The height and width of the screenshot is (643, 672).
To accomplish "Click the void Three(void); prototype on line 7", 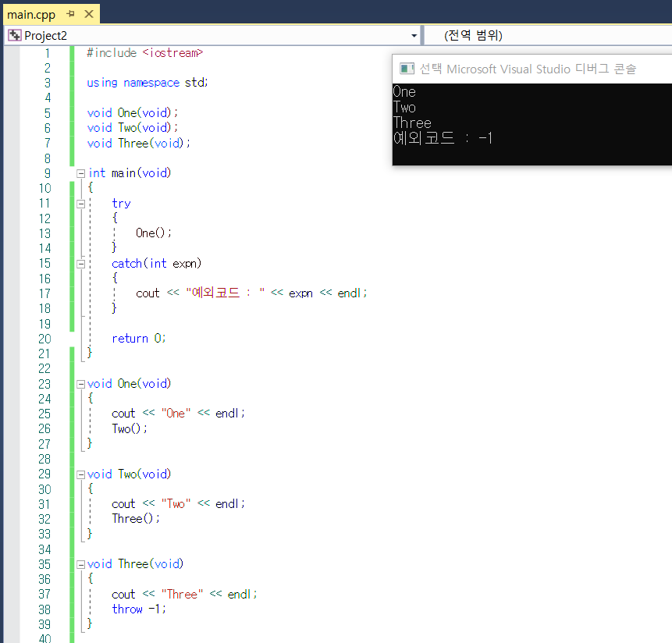I will (x=138, y=143).
